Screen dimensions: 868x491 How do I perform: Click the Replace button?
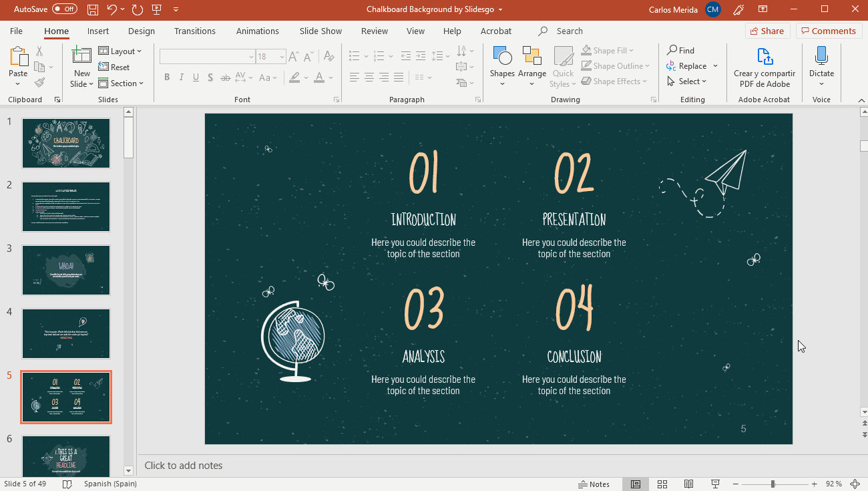pyautogui.click(x=687, y=66)
